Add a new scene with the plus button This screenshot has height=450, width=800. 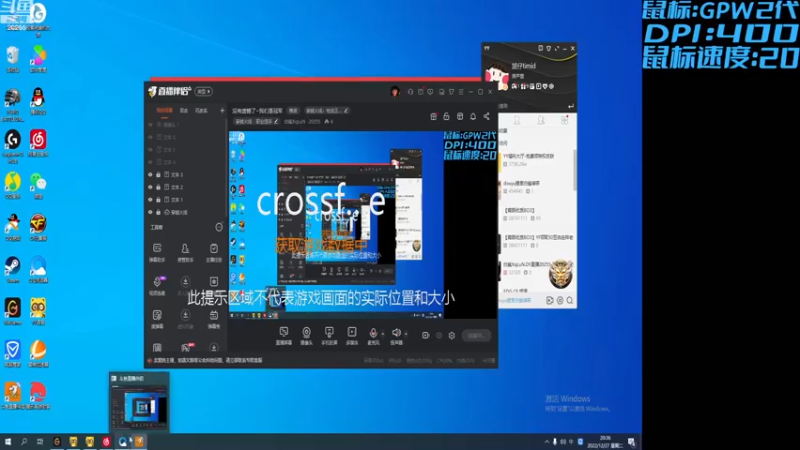222,110
